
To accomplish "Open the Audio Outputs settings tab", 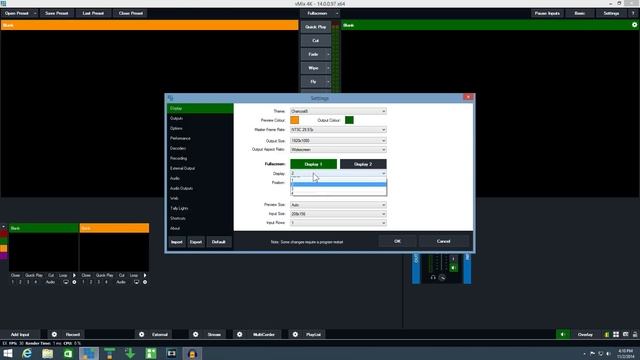I will click(200, 188).
